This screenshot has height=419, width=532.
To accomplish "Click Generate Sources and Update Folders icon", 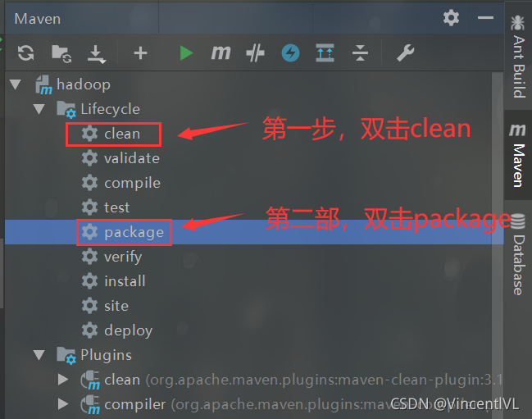I will click(x=61, y=53).
